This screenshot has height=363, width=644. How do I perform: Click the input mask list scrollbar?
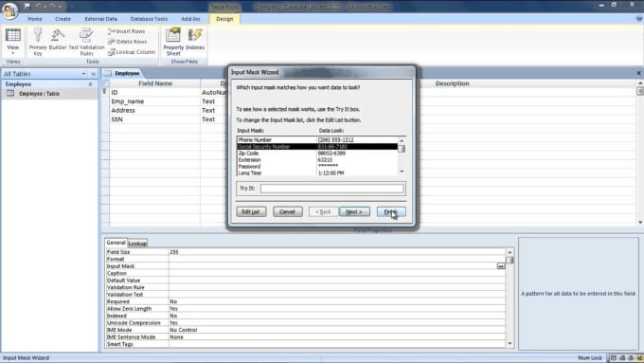(402, 156)
